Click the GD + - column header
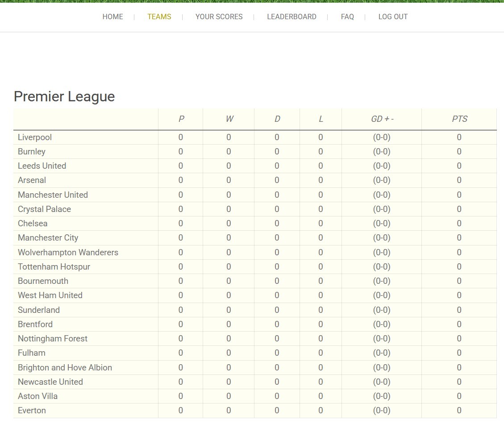This screenshot has height=424, width=504. [382, 119]
